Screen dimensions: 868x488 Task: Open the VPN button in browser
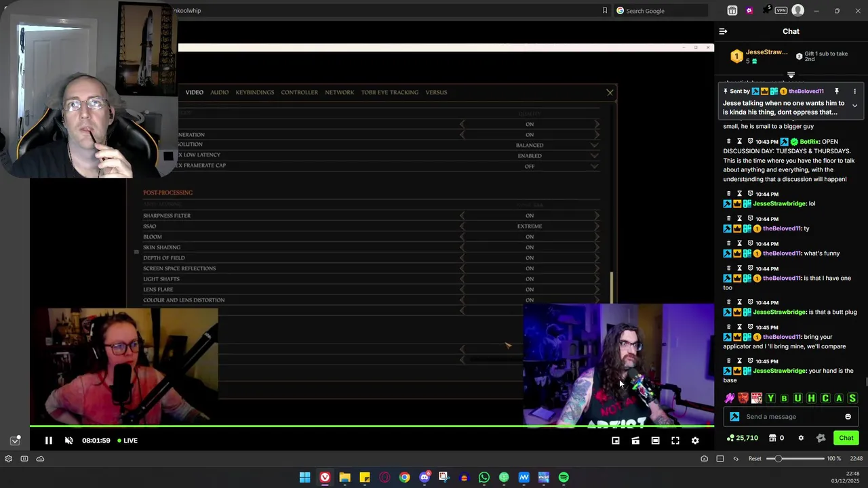coord(781,10)
